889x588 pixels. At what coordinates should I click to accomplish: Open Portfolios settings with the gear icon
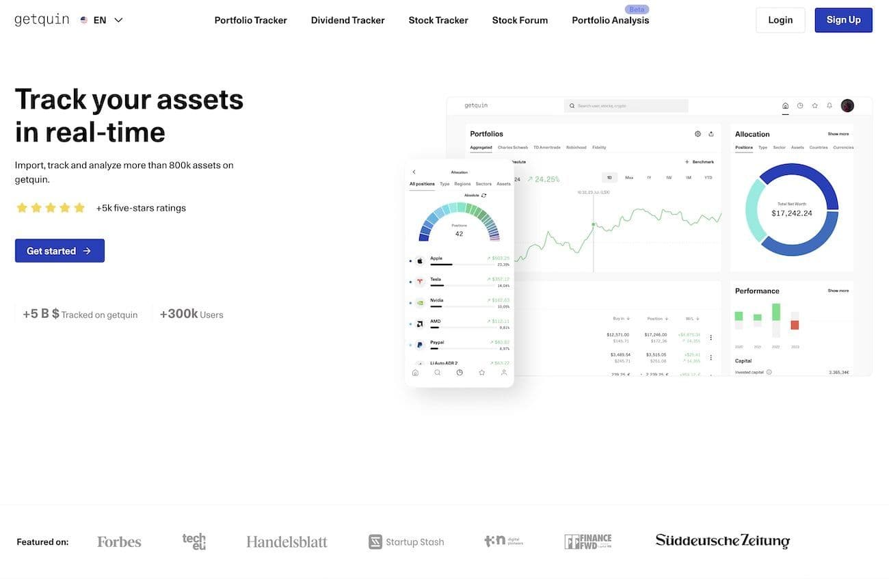[x=698, y=134]
